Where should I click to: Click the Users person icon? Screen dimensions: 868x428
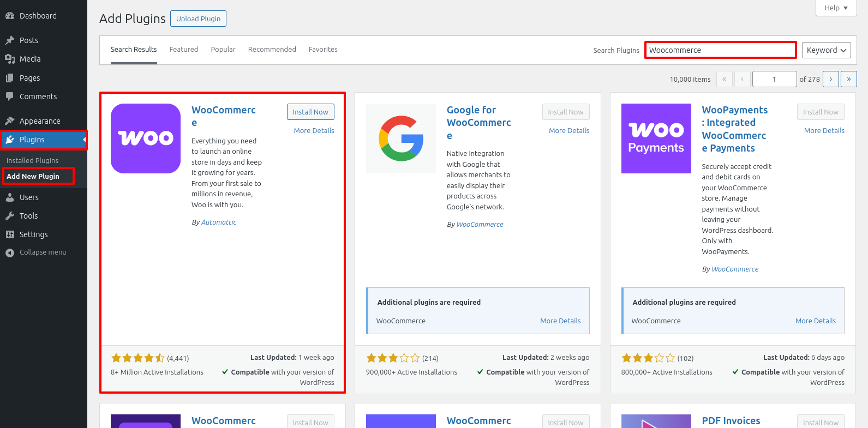point(10,197)
